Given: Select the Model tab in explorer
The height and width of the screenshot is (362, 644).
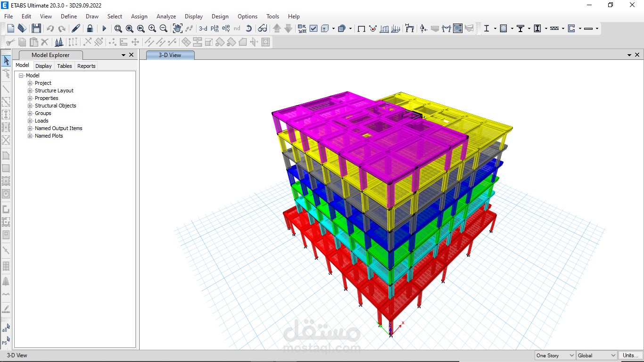Looking at the screenshot, I should tap(22, 66).
